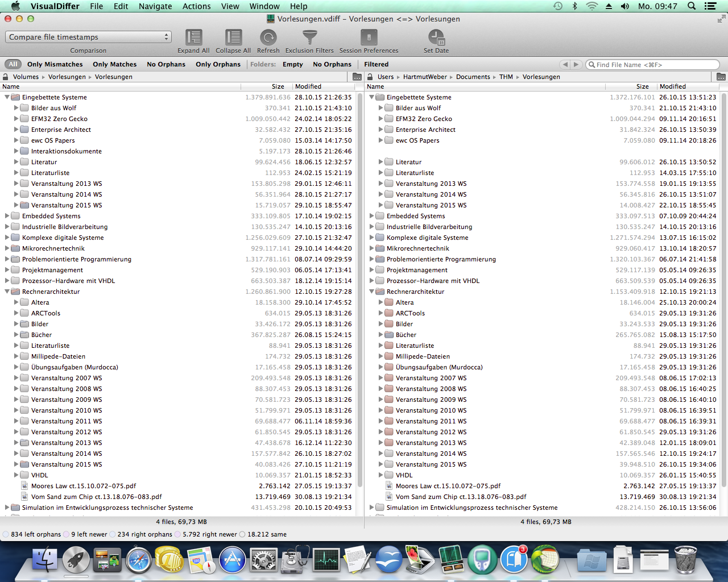The height and width of the screenshot is (582, 728).
Task: Click the Set Date clock icon
Action: click(x=436, y=38)
